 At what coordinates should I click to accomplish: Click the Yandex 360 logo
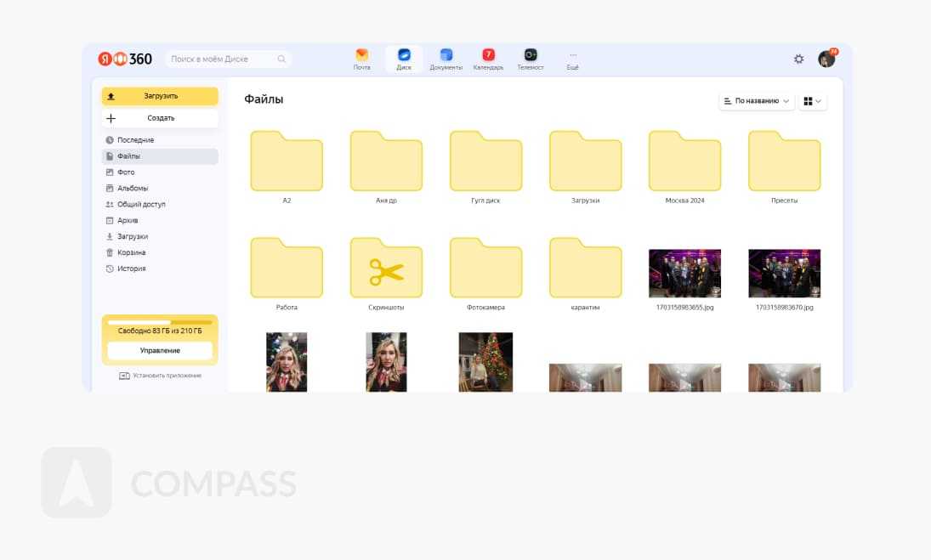125,59
